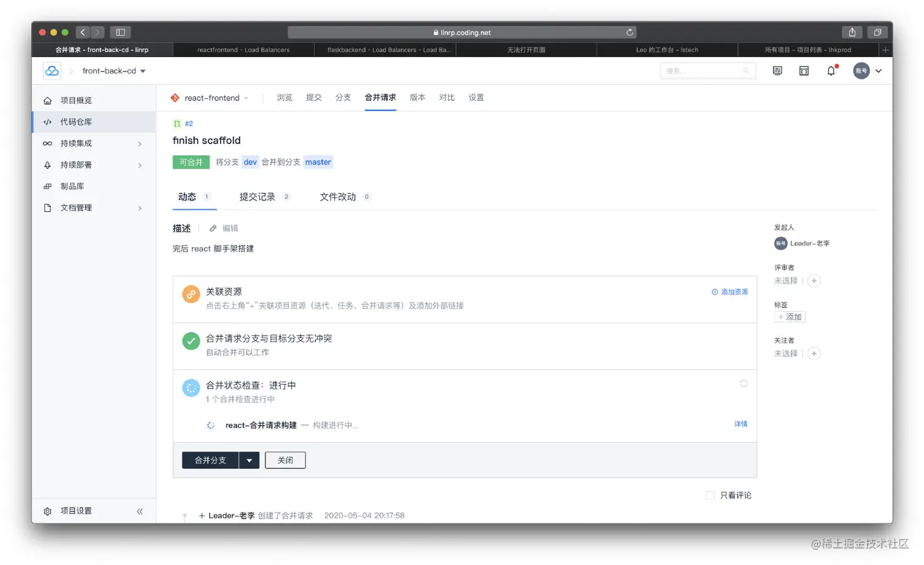Click the 可合并 status badge
Viewport: 924px width, 565px height.
[191, 162]
